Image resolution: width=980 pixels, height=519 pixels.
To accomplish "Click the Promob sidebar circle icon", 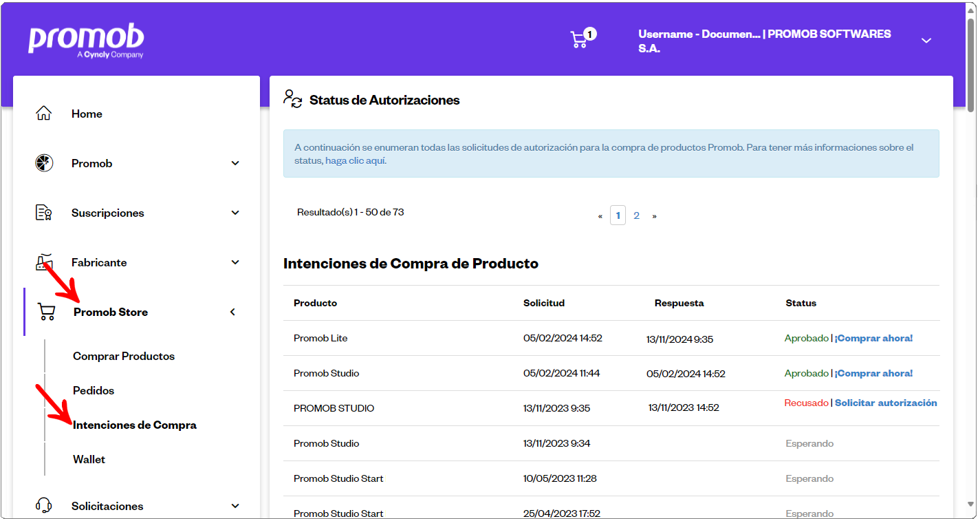I will pyautogui.click(x=44, y=163).
